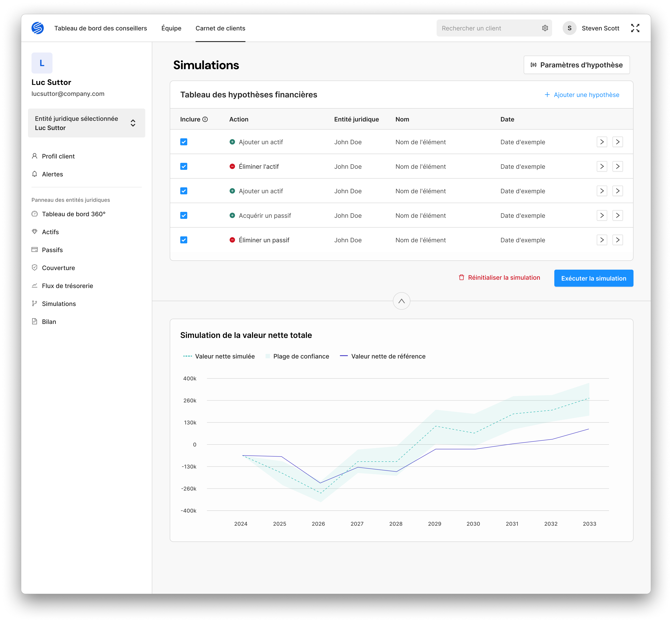
Task: Click the Inclure info icon
Action: (205, 119)
